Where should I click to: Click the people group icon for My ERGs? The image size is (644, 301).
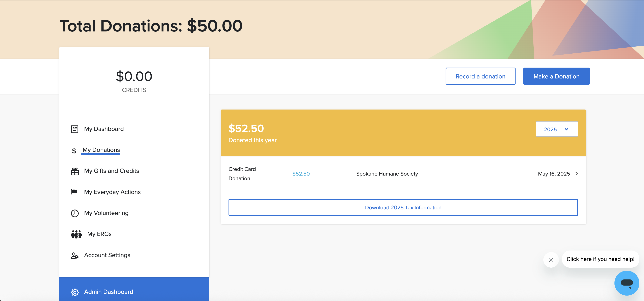76,234
